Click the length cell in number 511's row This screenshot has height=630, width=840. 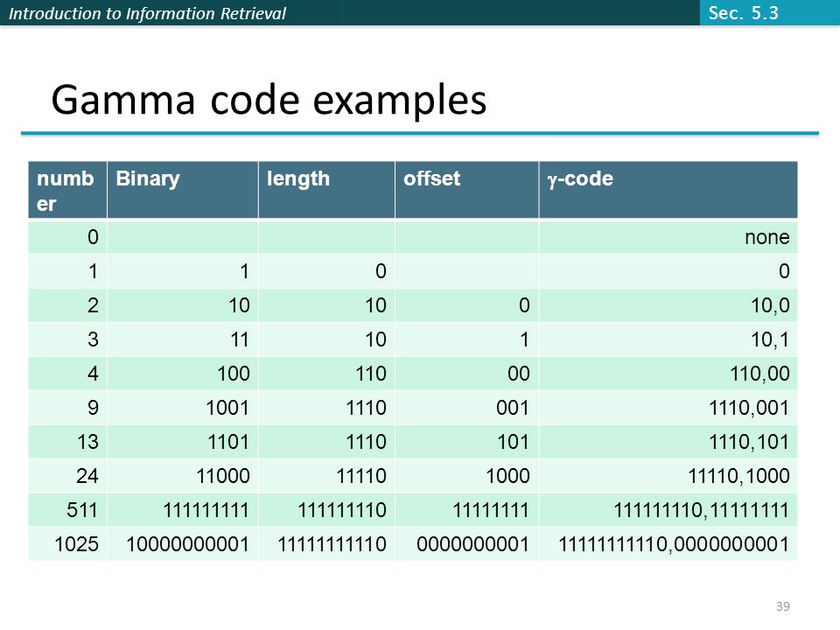point(326,510)
